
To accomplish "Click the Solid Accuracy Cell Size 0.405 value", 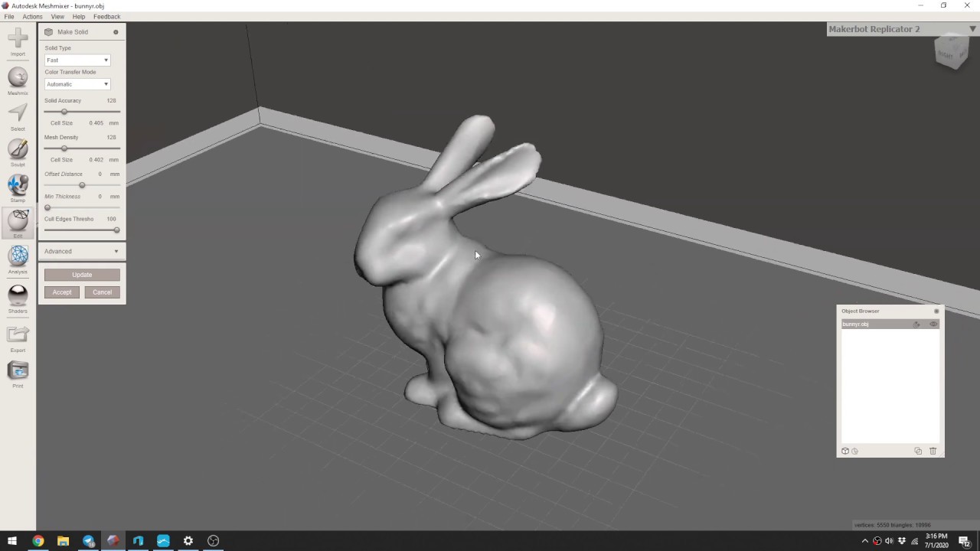I will [x=96, y=122].
